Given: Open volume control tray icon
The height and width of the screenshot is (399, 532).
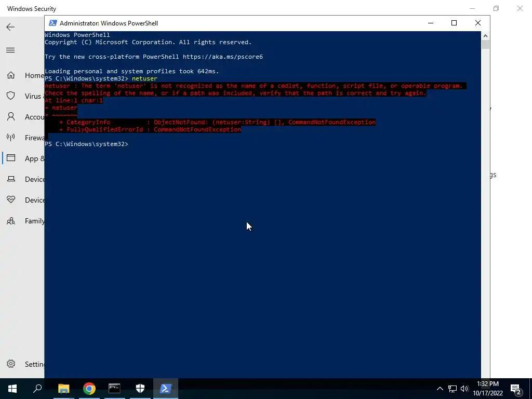Looking at the screenshot, I should click(464, 389).
